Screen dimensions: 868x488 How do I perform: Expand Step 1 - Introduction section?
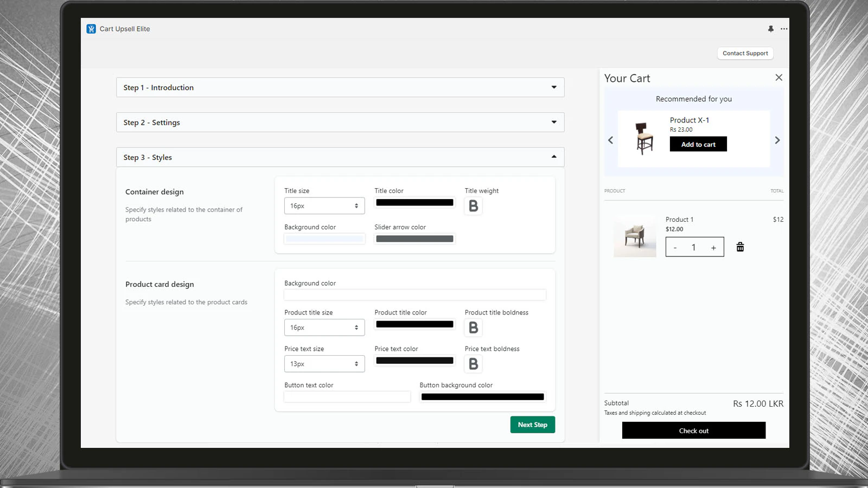click(340, 87)
